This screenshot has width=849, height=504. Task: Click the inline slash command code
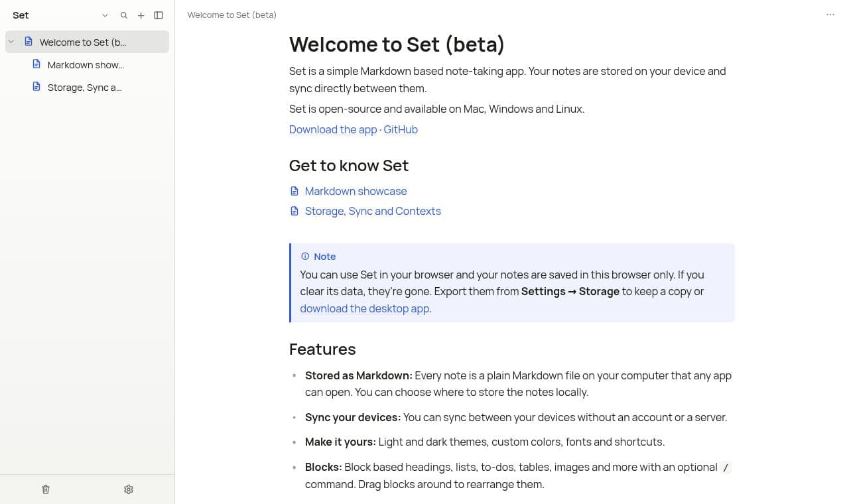coord(726,468)
